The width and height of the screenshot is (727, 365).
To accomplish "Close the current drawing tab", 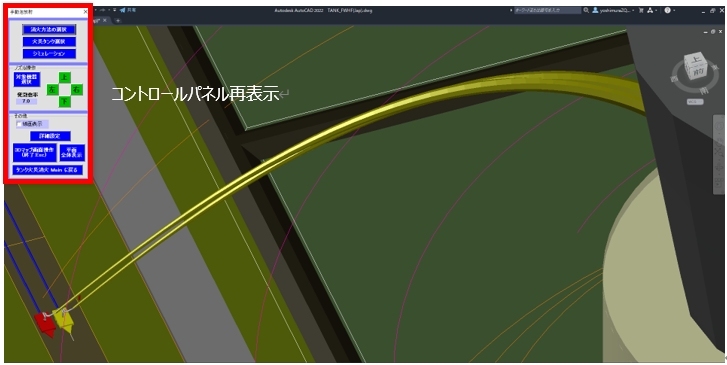I will coord(105,20).
